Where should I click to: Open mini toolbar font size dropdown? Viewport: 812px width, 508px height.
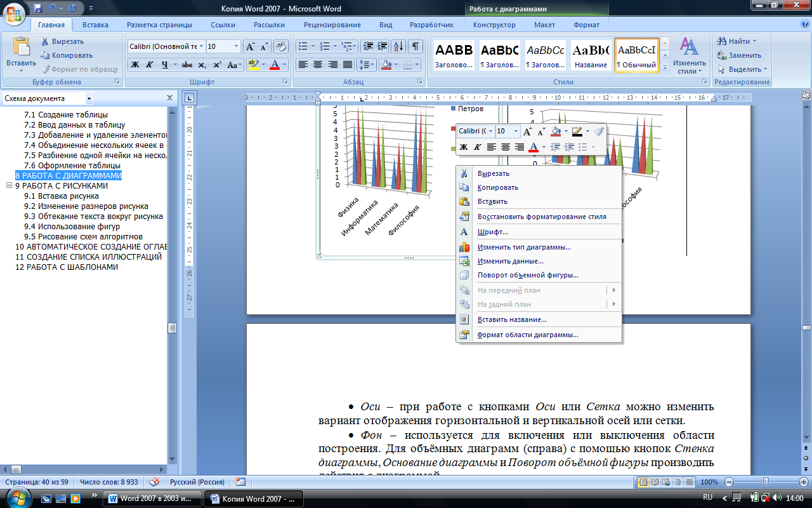coord(516,131)
